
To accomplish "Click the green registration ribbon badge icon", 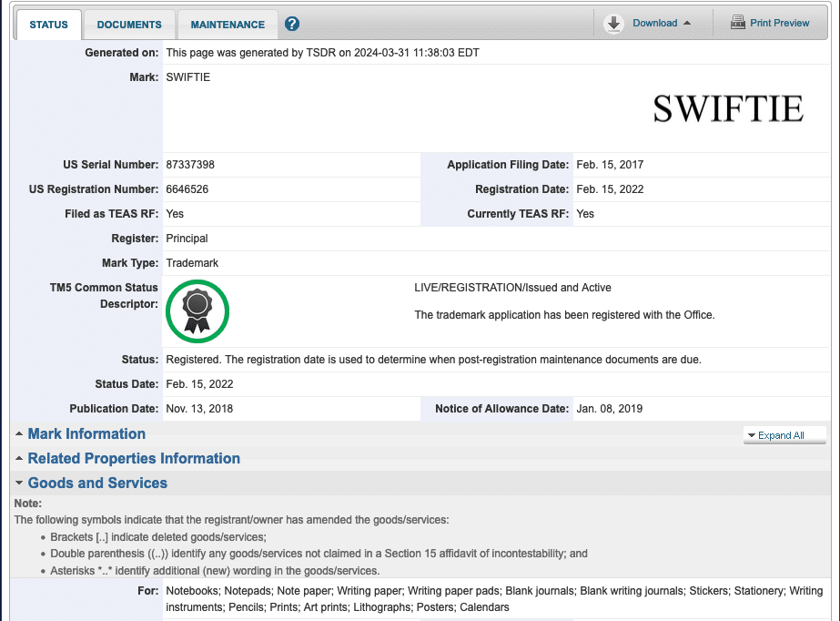I will pyautogui.click(x=197, y=311).
